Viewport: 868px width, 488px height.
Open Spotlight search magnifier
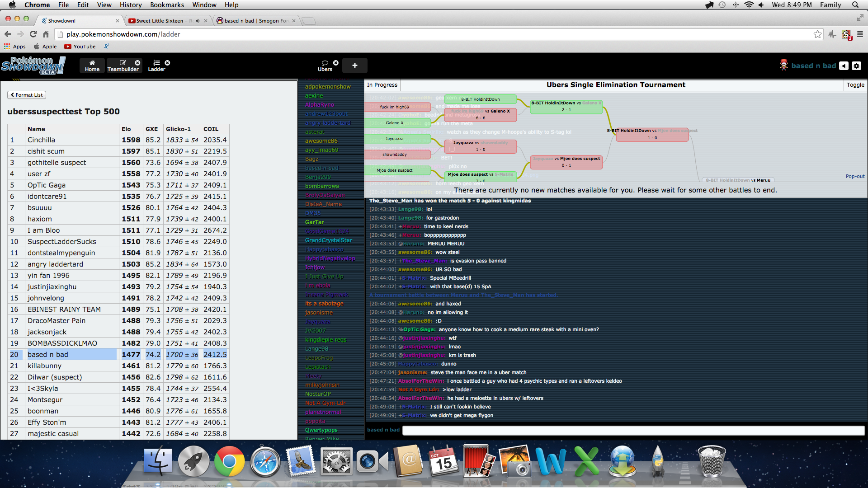(x=855, y=5)
